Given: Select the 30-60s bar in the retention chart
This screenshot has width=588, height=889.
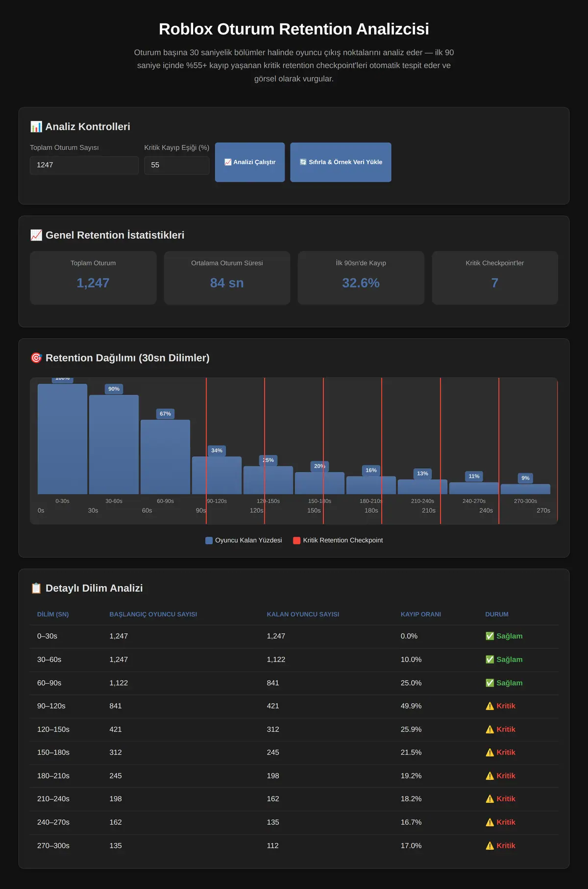Looking at the screenshot, I should click(x=114, y=445).
